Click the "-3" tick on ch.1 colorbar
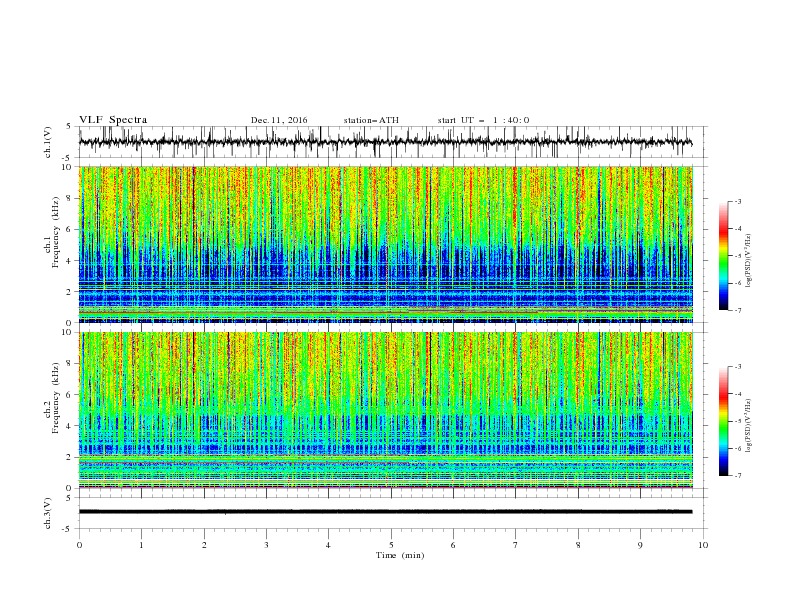 coord(737,201)
